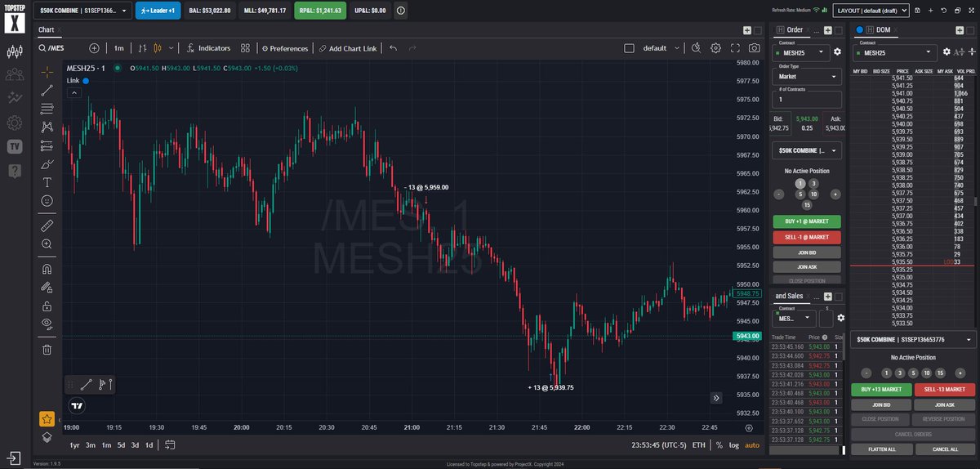Viewport: 980px width, 469px height.
Task: Open the object tree layers icon
Action: (x=47, y=437)
